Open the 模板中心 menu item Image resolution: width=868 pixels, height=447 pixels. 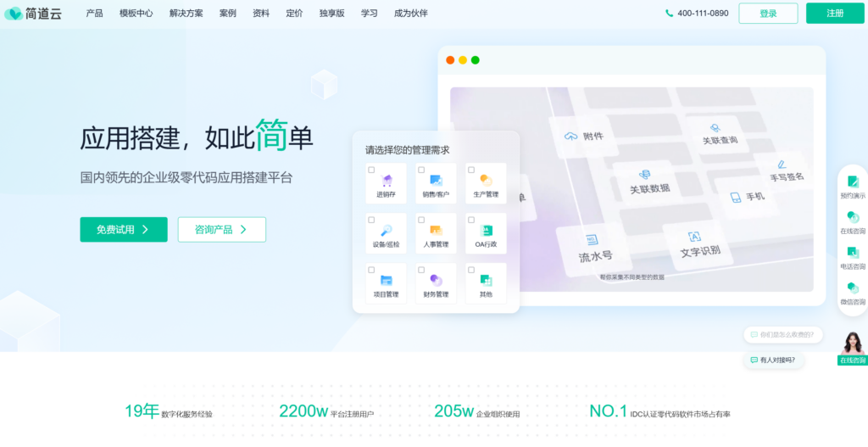pyautogui.click(x=136, y=14)
